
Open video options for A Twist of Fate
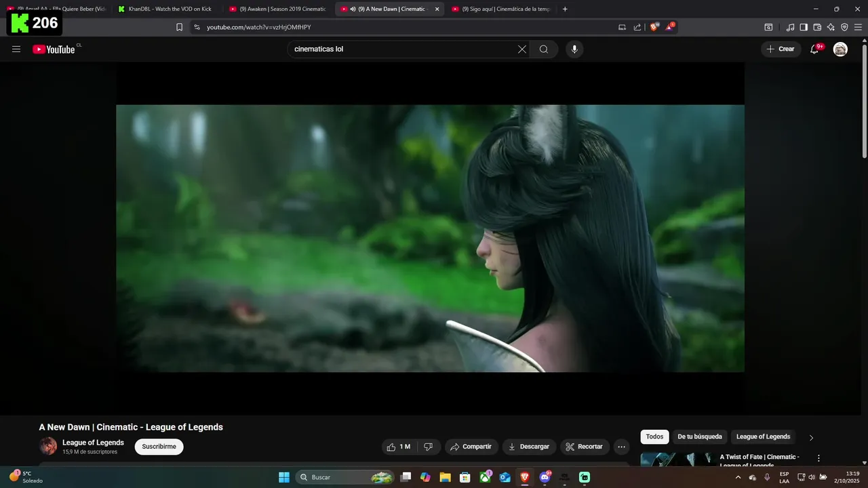coord(818,458)
